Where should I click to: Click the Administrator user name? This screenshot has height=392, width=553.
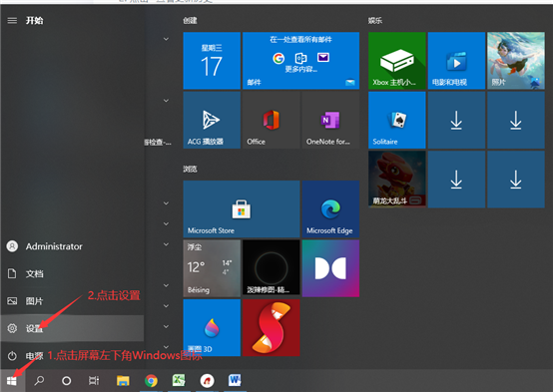(54, 246)
